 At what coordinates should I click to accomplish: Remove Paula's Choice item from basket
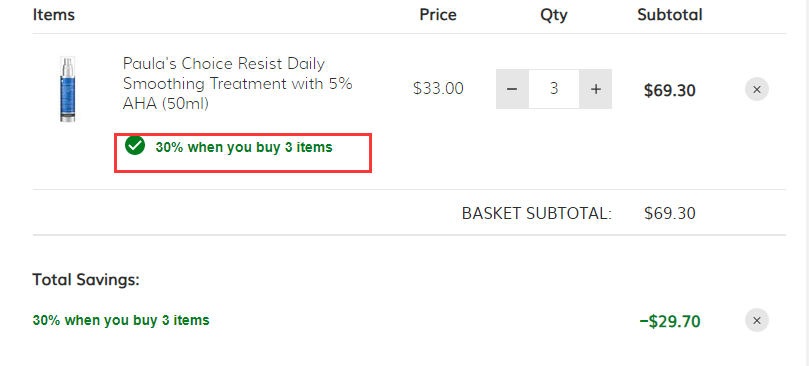point(757,90)
